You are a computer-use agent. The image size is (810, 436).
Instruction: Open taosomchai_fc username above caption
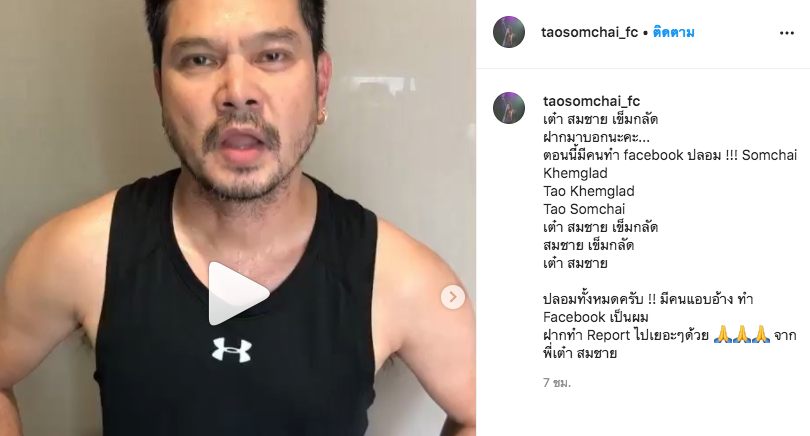click(x=591, y=101)
